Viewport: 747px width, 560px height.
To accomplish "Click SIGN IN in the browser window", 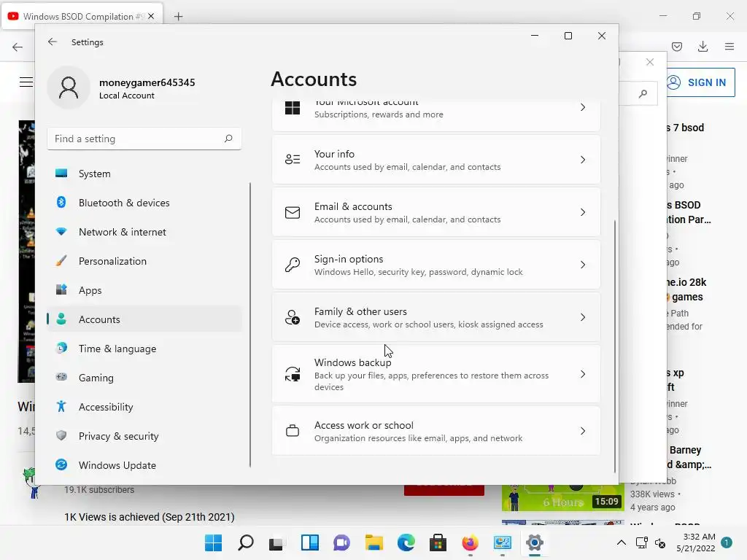I will (x=700, y=82).
